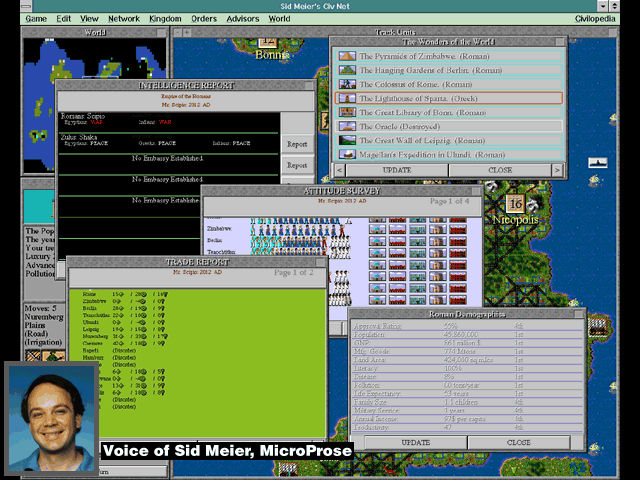Open the Civilopedia menu
The image size is (640, 480).
click(x=595, y=19)
